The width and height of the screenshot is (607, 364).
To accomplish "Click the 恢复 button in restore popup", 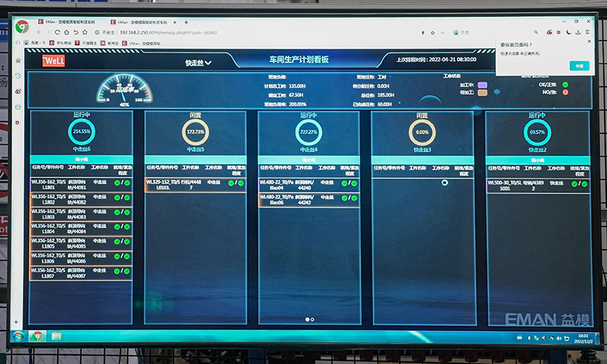I will [578, 66].
